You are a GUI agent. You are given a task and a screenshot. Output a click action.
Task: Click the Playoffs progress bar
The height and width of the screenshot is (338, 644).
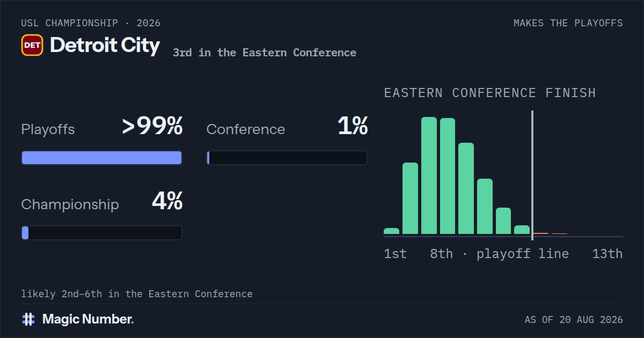(x=101, y=158)
